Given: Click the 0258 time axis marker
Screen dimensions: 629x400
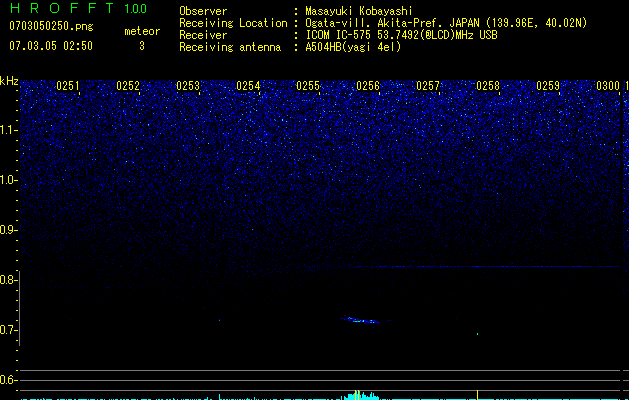Looking at the screenshot, I should [488, 86].
